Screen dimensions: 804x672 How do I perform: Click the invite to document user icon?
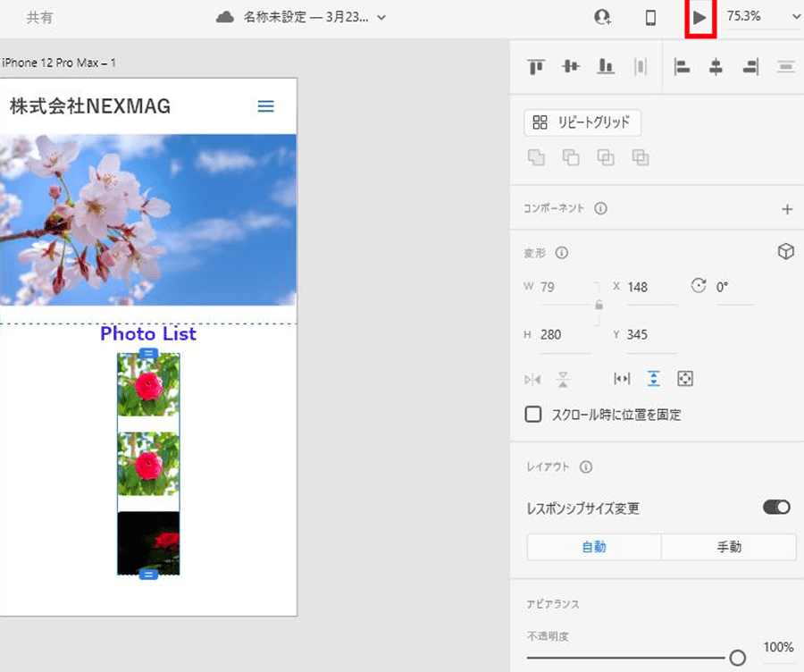point(602,18)
